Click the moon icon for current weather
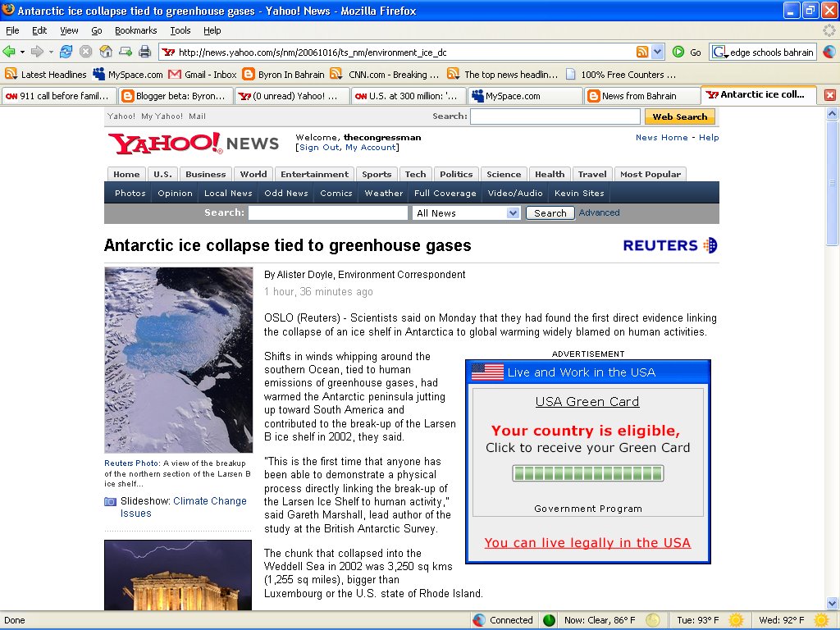 coord(652,620)
